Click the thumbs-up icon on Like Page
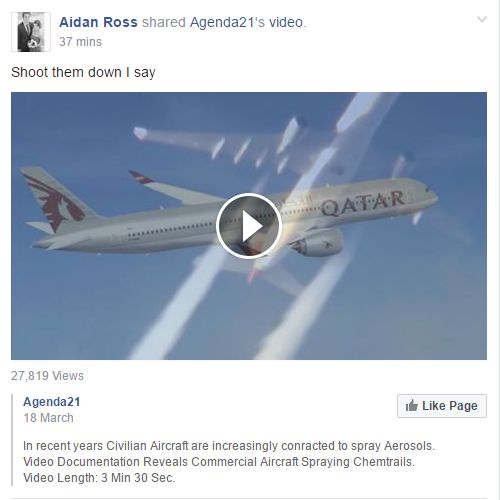Screen dimensions: 500x500 pos(411,406)
